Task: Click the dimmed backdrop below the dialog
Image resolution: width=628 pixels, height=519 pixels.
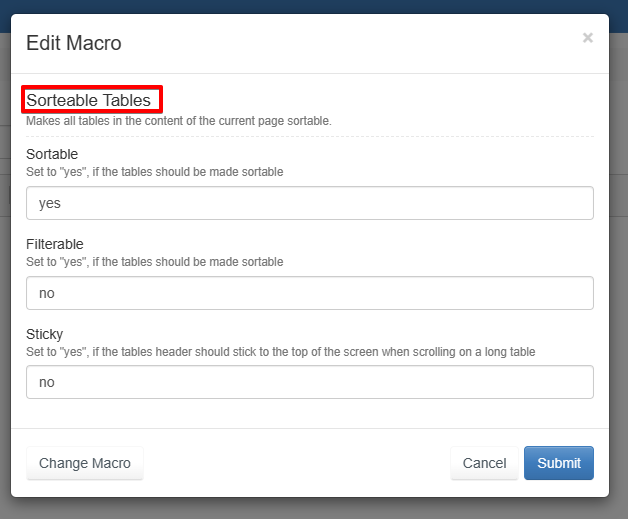Action: (x=314, y=509)
